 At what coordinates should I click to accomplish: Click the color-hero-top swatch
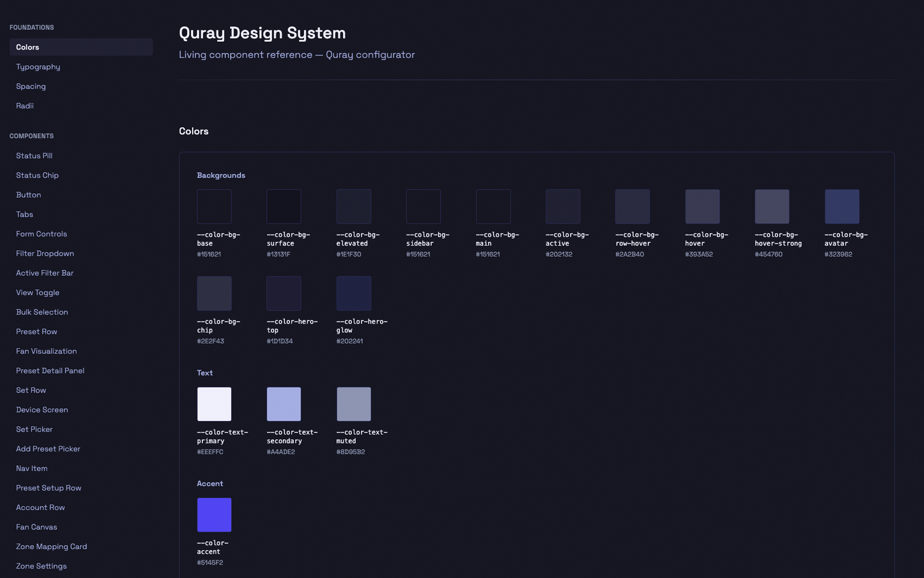pyautogui.click(x=284, y=293)
